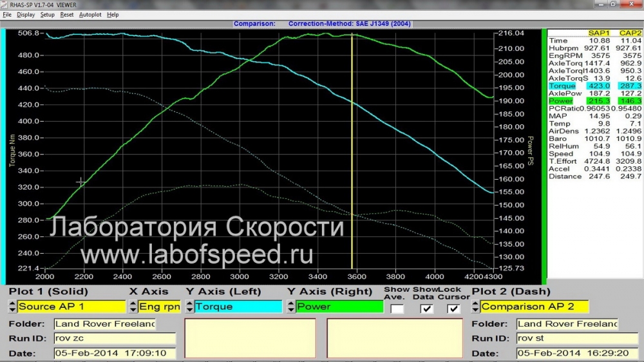This screenshot has width=644, height=362.
Task: Click the RHAS-SP application icon in title bar
Action: coord(4,5)
